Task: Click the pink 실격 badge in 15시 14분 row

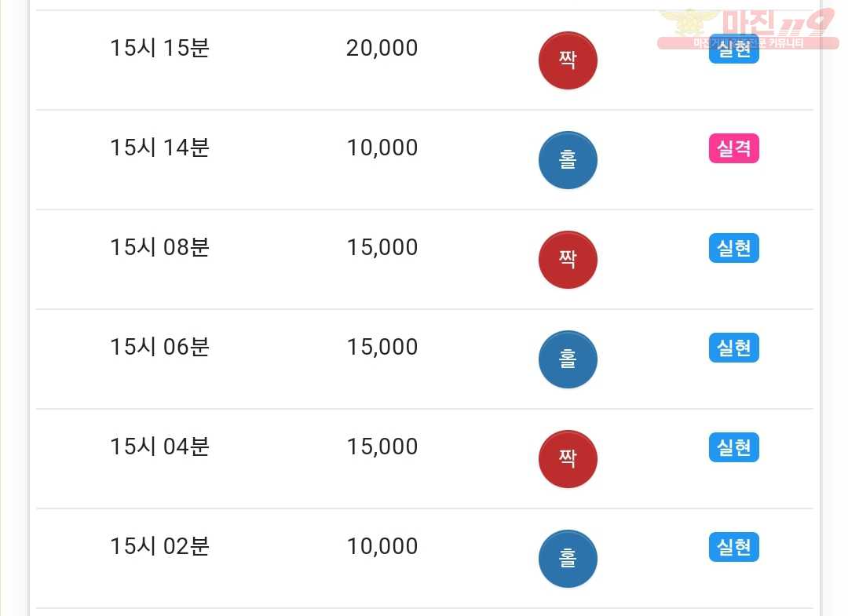Action: coord(734,148)
